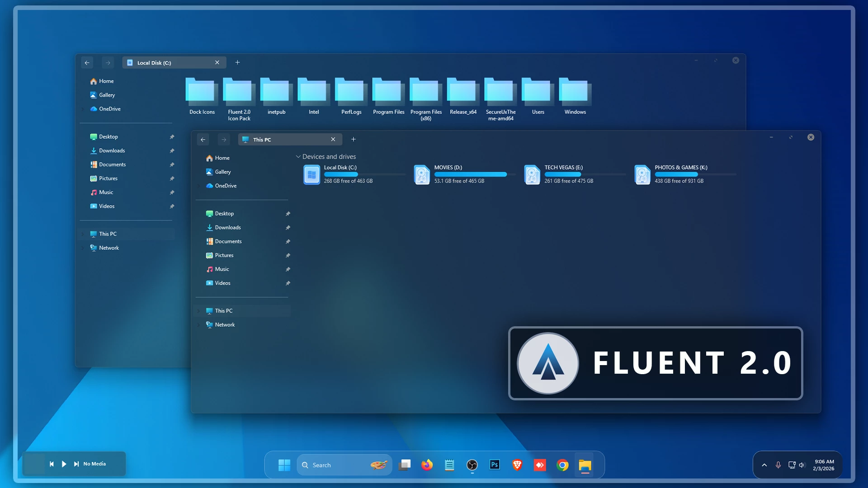Unpin Documents in This PC window sidebar
The width and height of the screenshot is (868, 488).
coord(288,242)
